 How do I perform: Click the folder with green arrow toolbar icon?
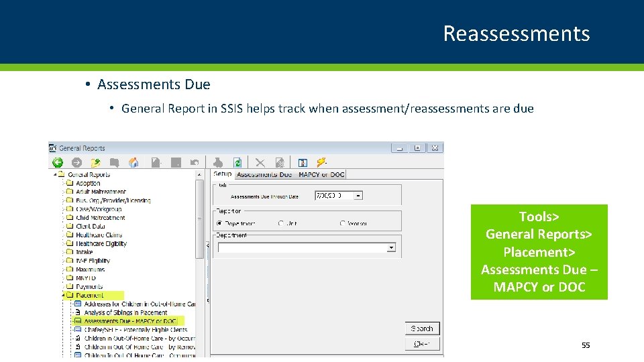tap(96, 162)
